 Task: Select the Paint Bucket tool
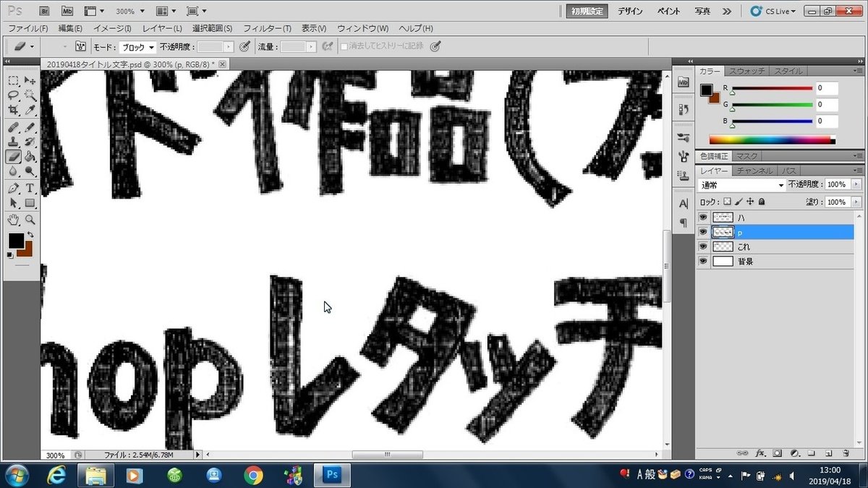tap(30, 156)
